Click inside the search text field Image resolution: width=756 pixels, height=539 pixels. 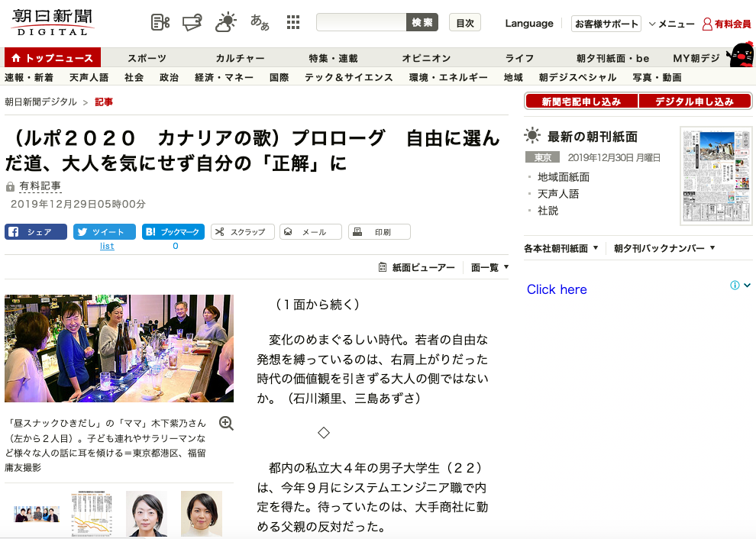point(360,23)
